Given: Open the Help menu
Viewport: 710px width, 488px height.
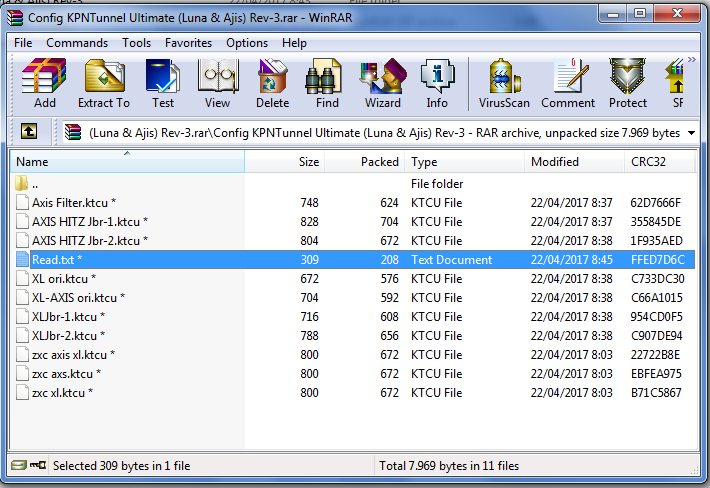Looking at the screenshot, I should click(294, 43).
